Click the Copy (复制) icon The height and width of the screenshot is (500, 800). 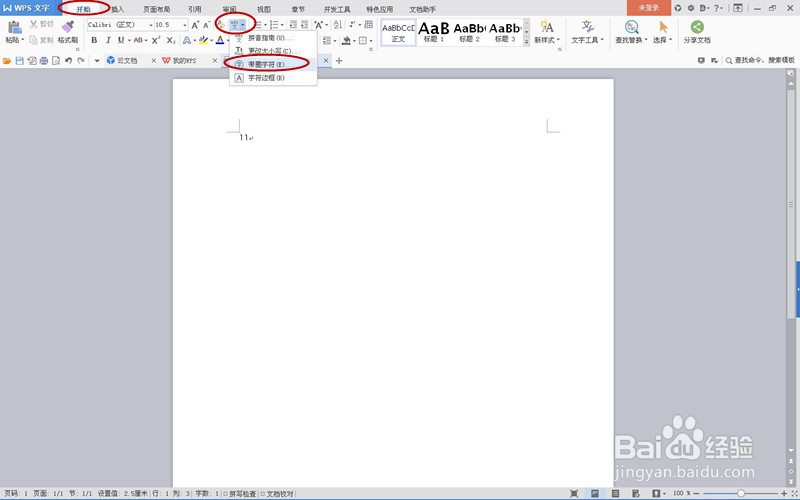tap(34, 40)
